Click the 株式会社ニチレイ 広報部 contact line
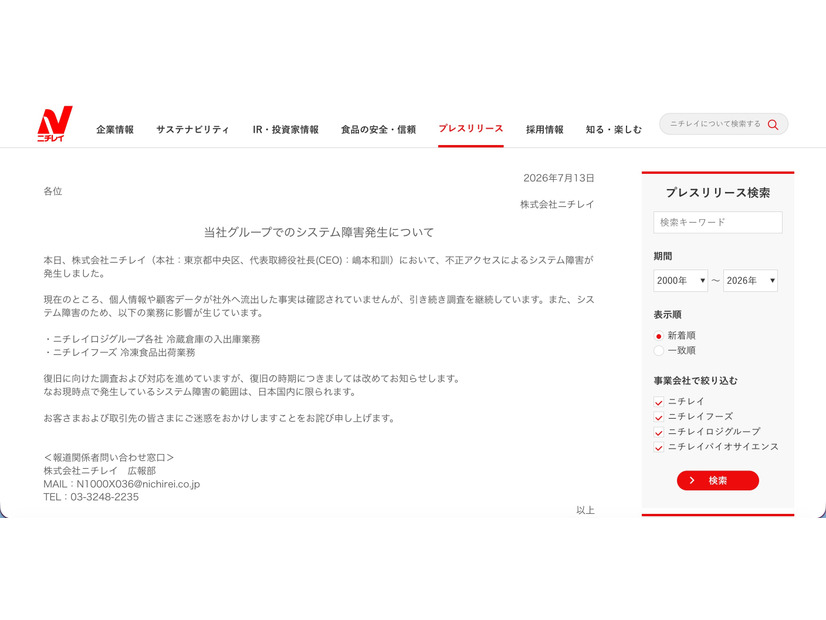 [x=100, y=471]
